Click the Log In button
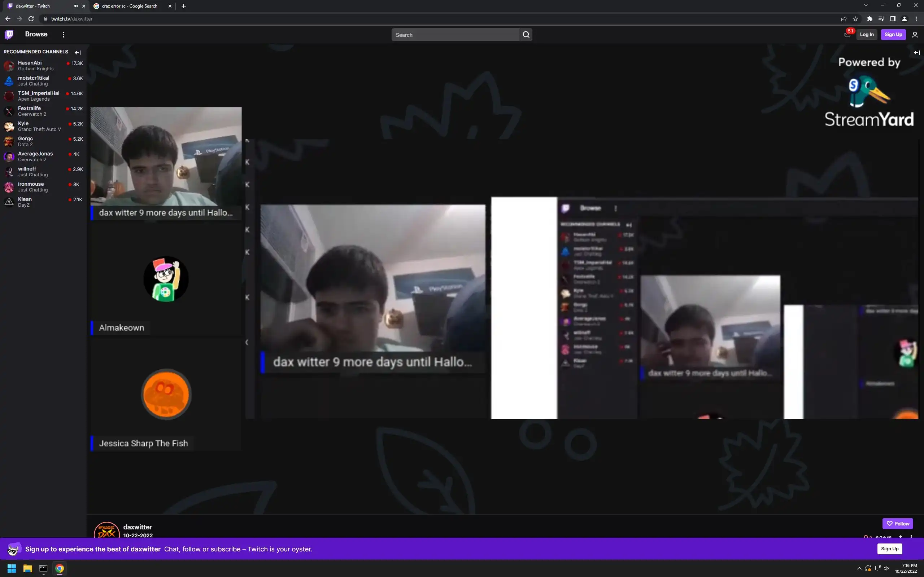 point(866,35)
